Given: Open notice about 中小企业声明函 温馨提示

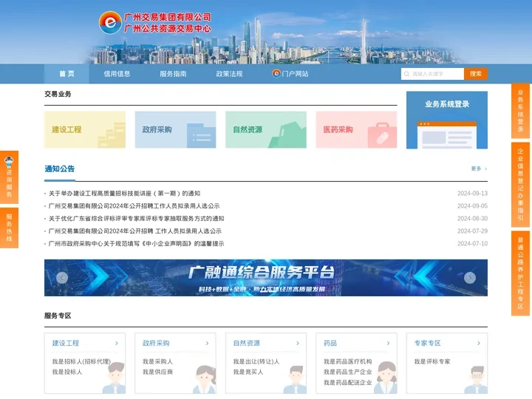Looking at the screenshot, I should point(137,244).
